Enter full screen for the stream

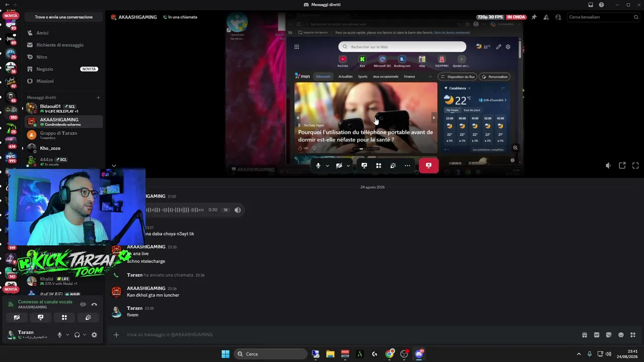click(635, 165)
